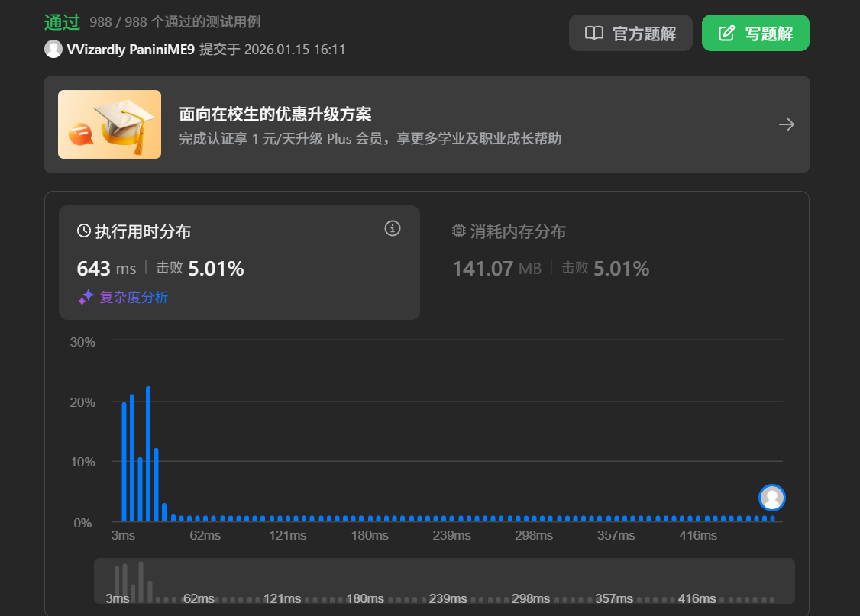This screenshot has height=616, width=860.
Task: Click user avatar next to VVizardly PaniniME9
Action: point(53,49)
